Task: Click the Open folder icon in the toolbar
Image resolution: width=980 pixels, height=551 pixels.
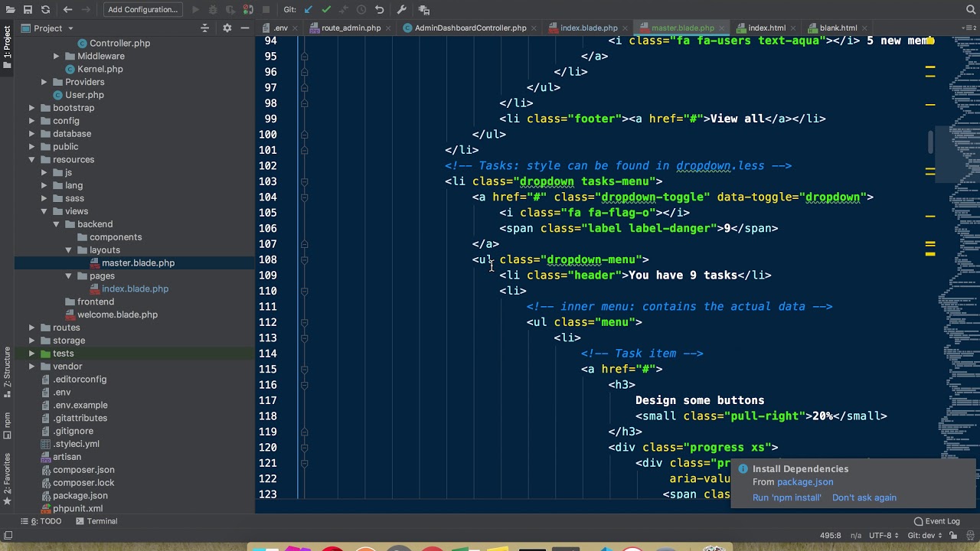Action: click(9, 9)
